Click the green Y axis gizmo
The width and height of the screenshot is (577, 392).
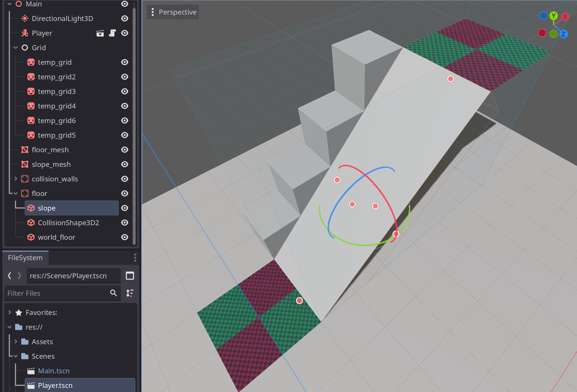click(x=553, y=16)
